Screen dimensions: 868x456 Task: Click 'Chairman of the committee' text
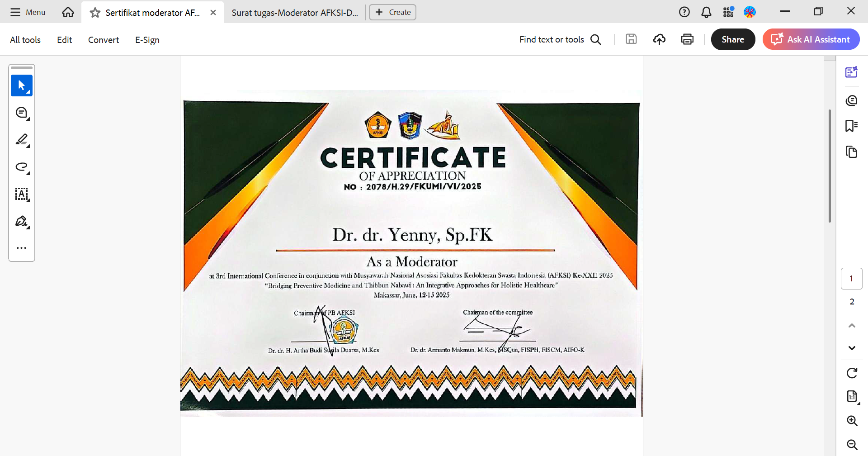(498, 312)
